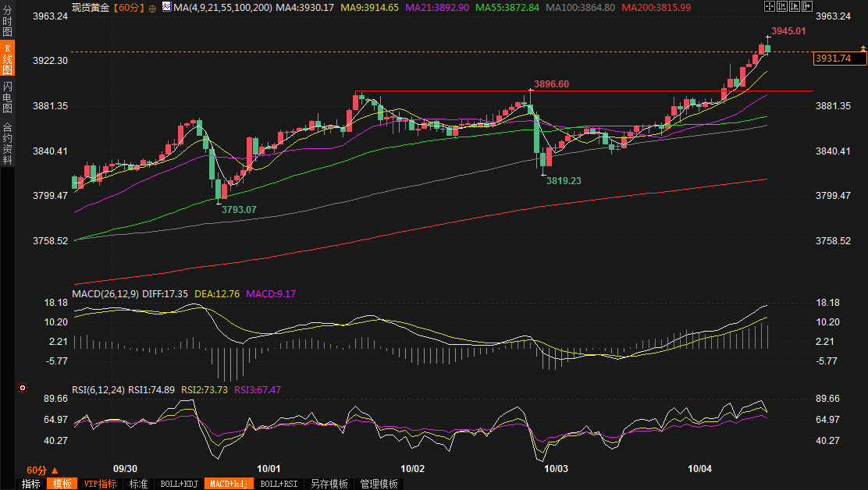
Task: Click the play-forward axis icon in chart toolbar
Action: [x=793, y=7]
